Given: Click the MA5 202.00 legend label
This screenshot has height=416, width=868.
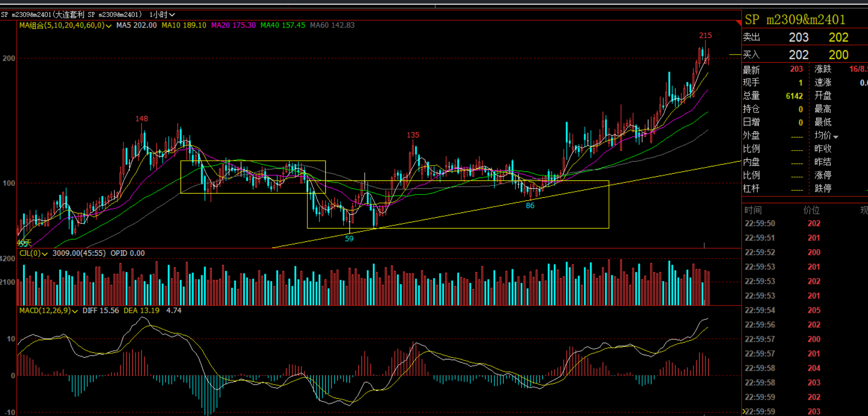Looking at the screenshot, I should tap(137, 26).
